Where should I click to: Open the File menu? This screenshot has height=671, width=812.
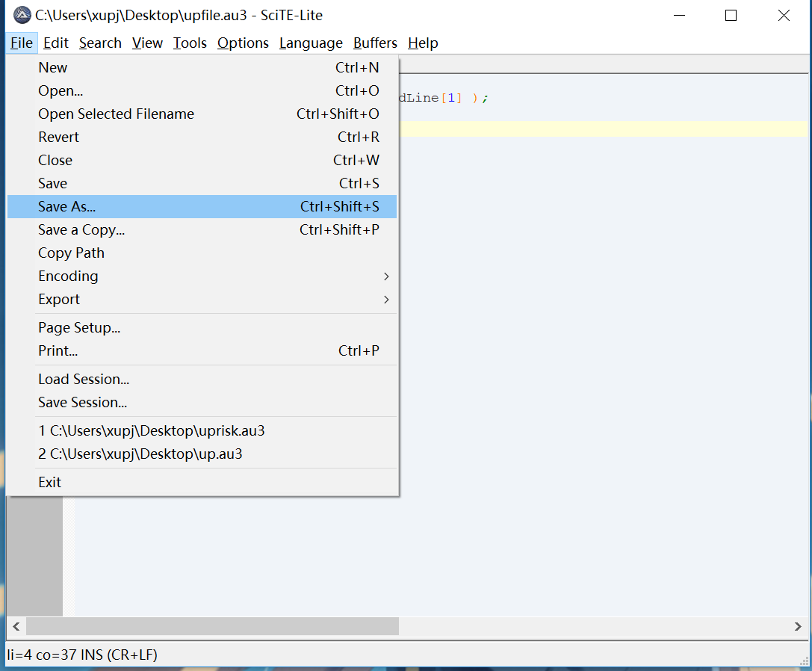(21, 43)
